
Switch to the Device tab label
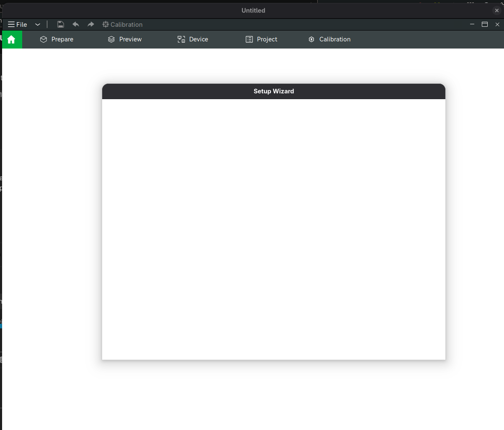tap(198, 39)
